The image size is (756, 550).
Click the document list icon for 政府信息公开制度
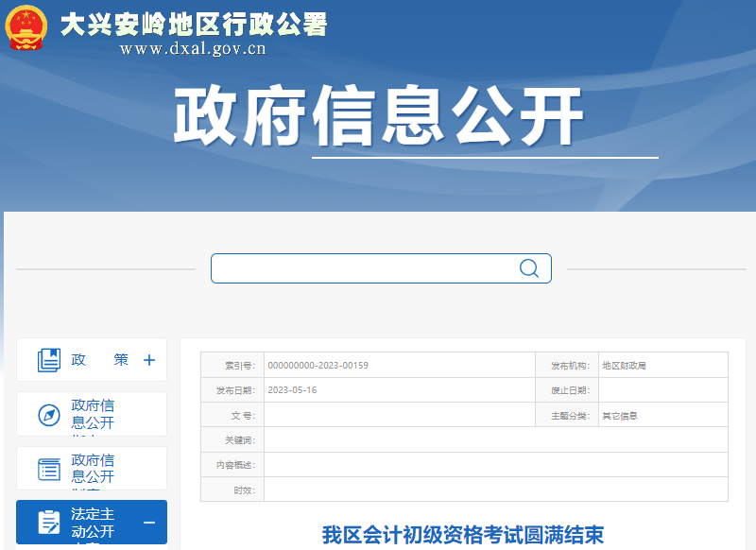click(48, 468)
